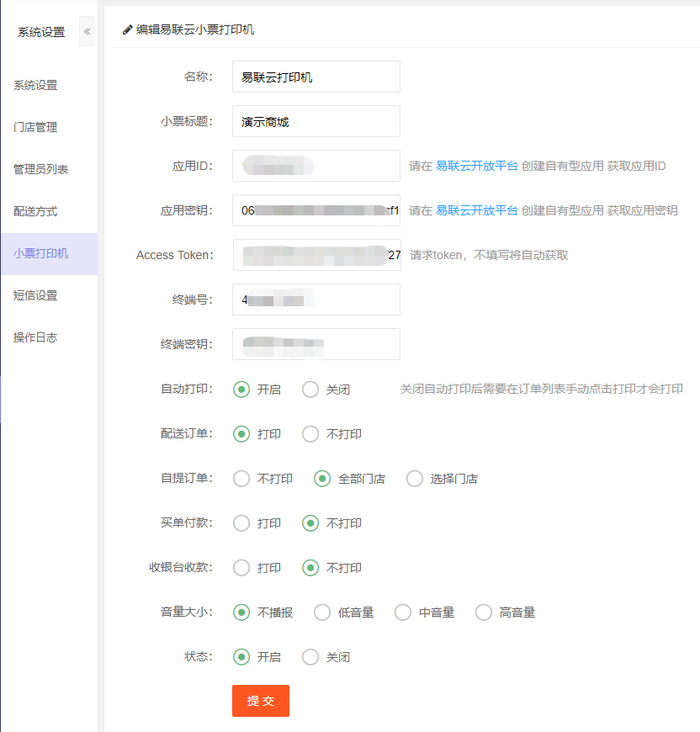Viewport: 700px width, 732px height.
Task: Open 系统设置 sidebar menu item
Action: tap(35, 85)
